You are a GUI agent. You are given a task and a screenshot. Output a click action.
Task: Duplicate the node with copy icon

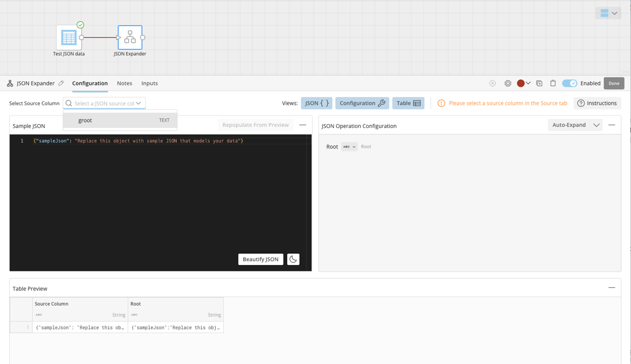(539, 83)
